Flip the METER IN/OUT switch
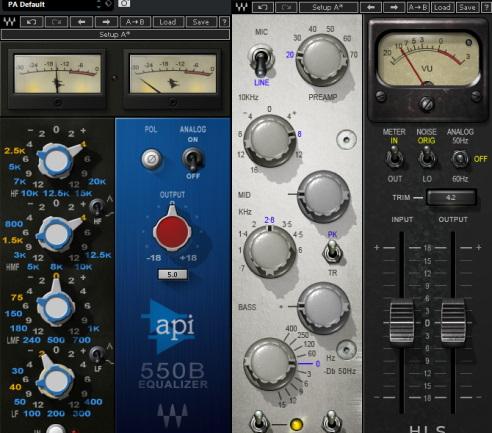The width and height of the screenshot is (492, 433). [x=394, y=158]
